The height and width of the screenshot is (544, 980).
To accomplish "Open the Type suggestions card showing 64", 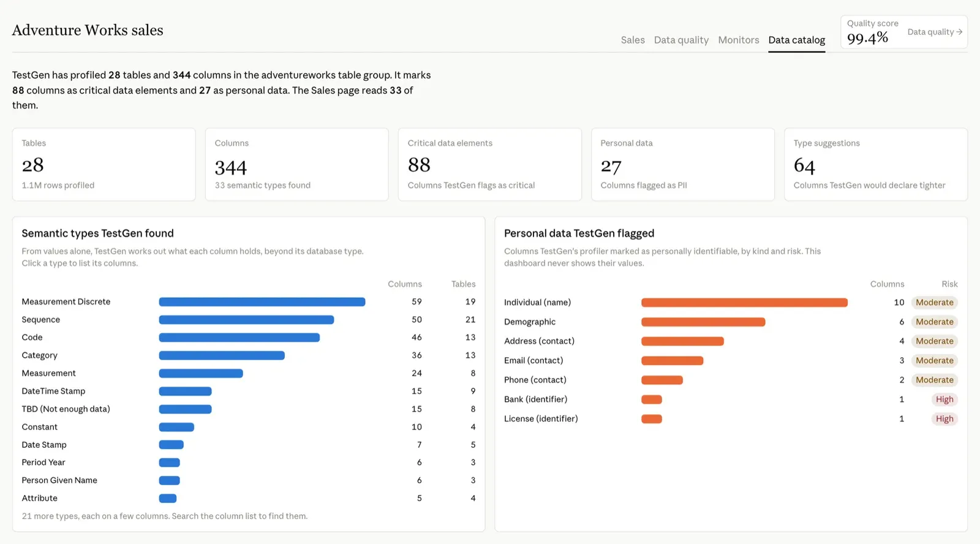I will pyautogui.click(x=876, y=164).
